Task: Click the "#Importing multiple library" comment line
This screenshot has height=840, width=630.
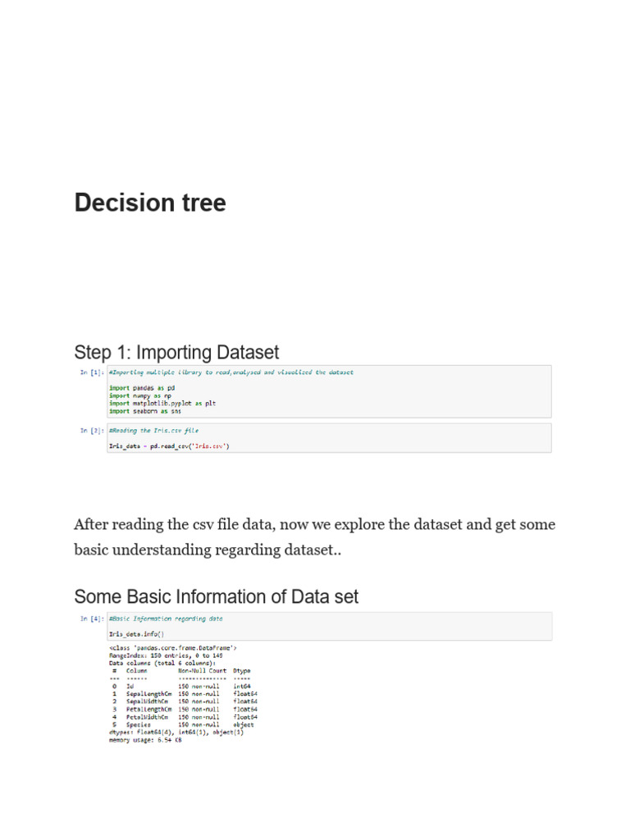Action: pos(231,372)
